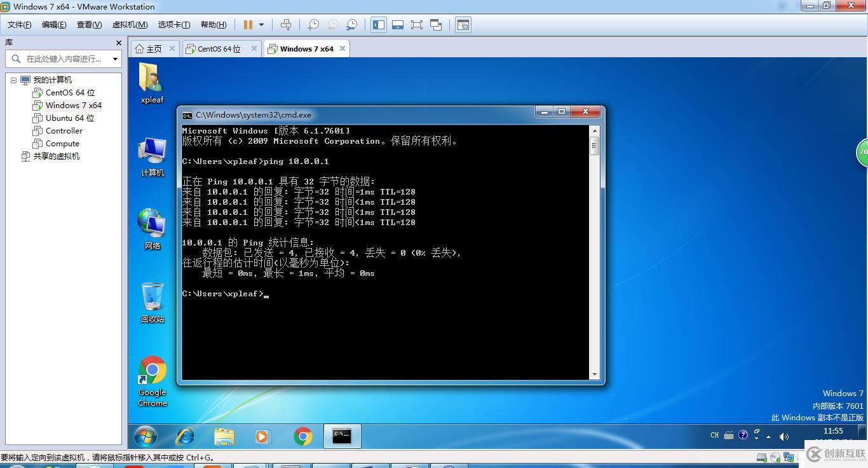Open the library search filter dropdown
This screenshot has width=868, height=468.
click(x=115, y=59)
